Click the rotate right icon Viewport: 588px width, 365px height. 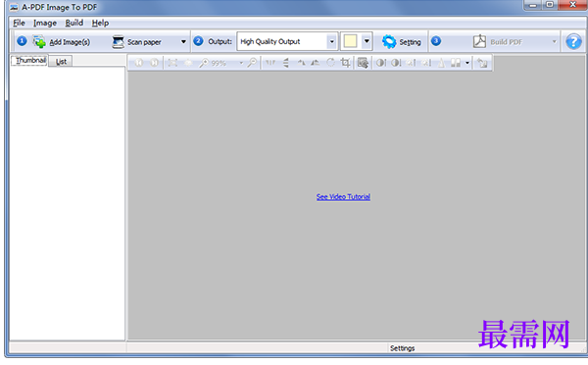(316, 63)
